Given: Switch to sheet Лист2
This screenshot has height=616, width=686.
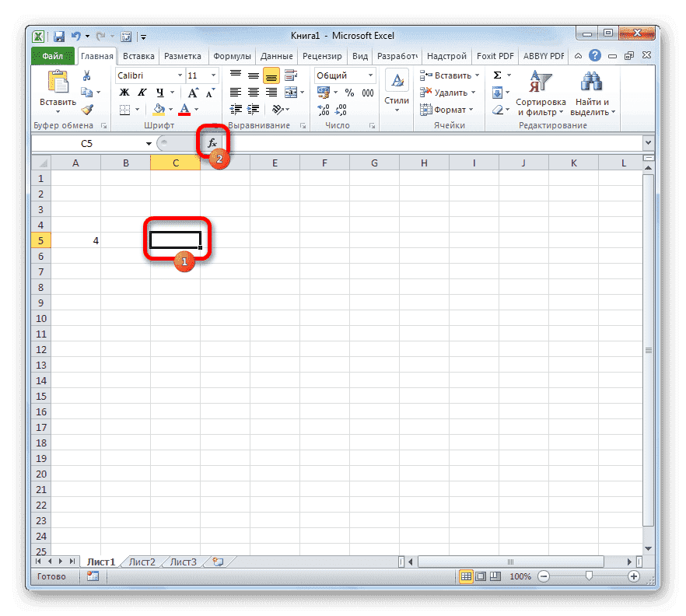Looking at the screenshot, I should point(142,561).
